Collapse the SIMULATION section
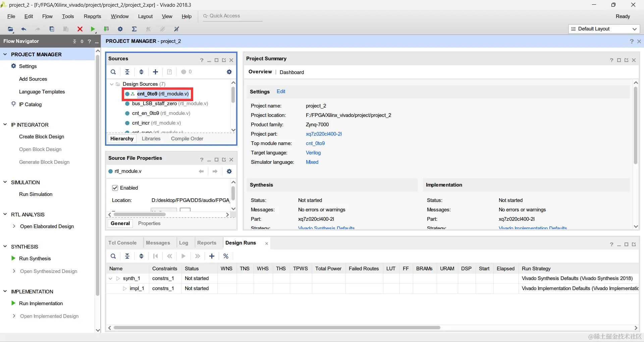Screen dimensions: 644x342 (5, 182)
